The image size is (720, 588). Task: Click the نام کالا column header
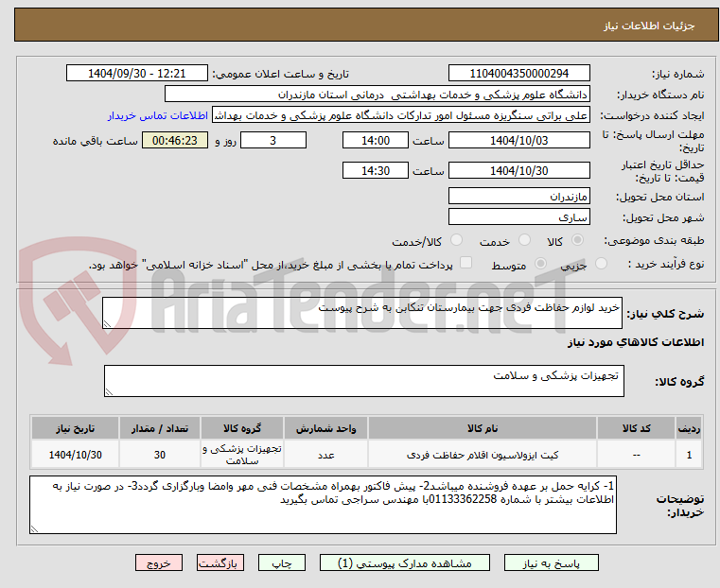[x=483, y=428]
